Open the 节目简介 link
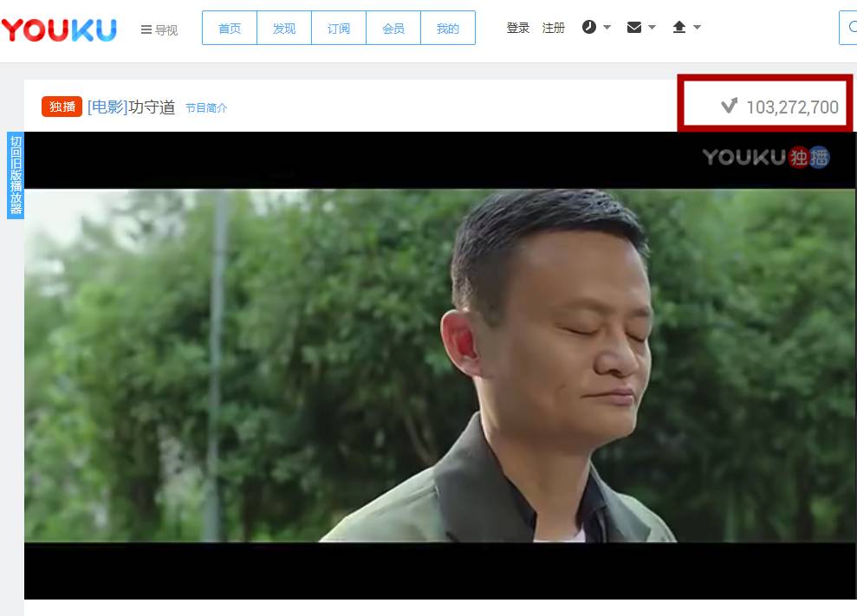 [206, 108]
